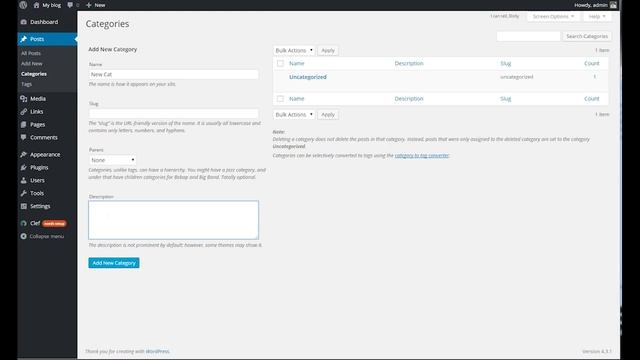
Task: Tick the select-all checkbox in table header
Action: pyautogui.click(x=280, y=64)
